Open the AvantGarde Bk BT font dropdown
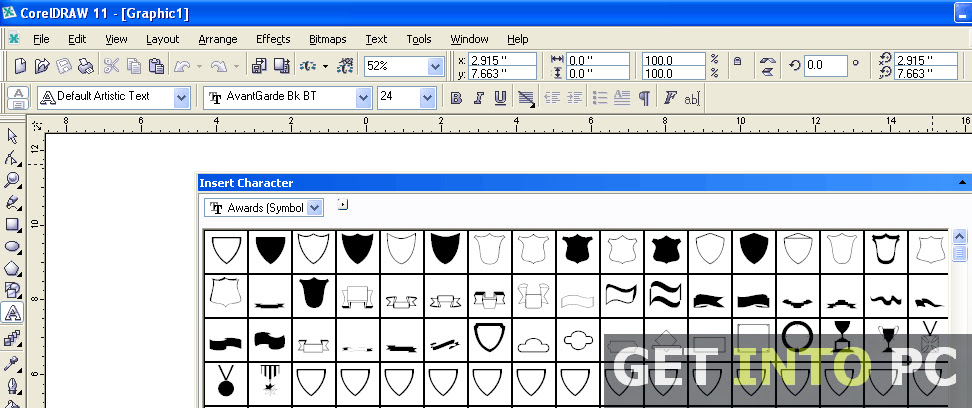 (x=363, y=97)
